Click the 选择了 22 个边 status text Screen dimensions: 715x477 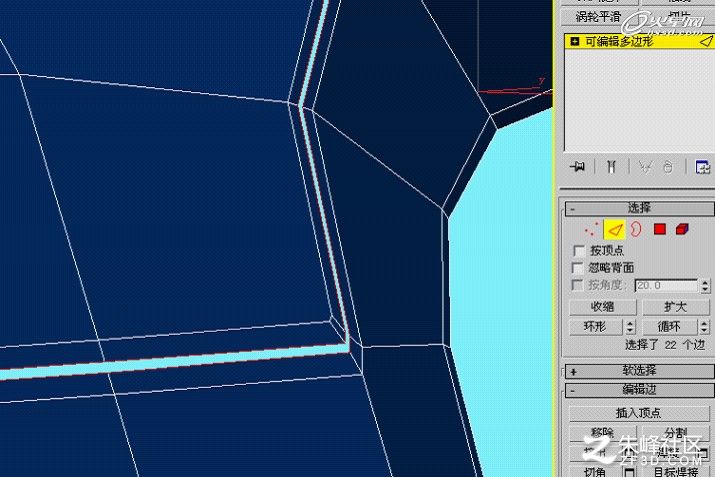[665, 345]
